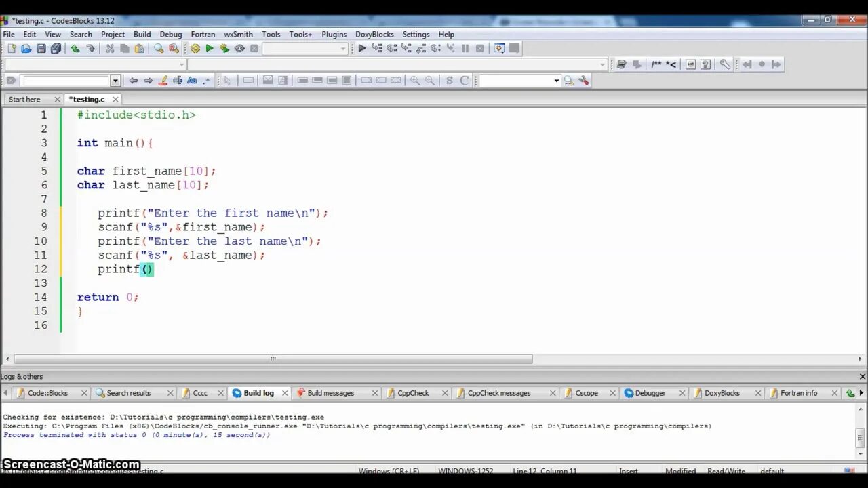Toggle highlight with the marker pen icon
The height and width of the screenshot is (488, 868).
pyautogui.click(x=163, y=81)
